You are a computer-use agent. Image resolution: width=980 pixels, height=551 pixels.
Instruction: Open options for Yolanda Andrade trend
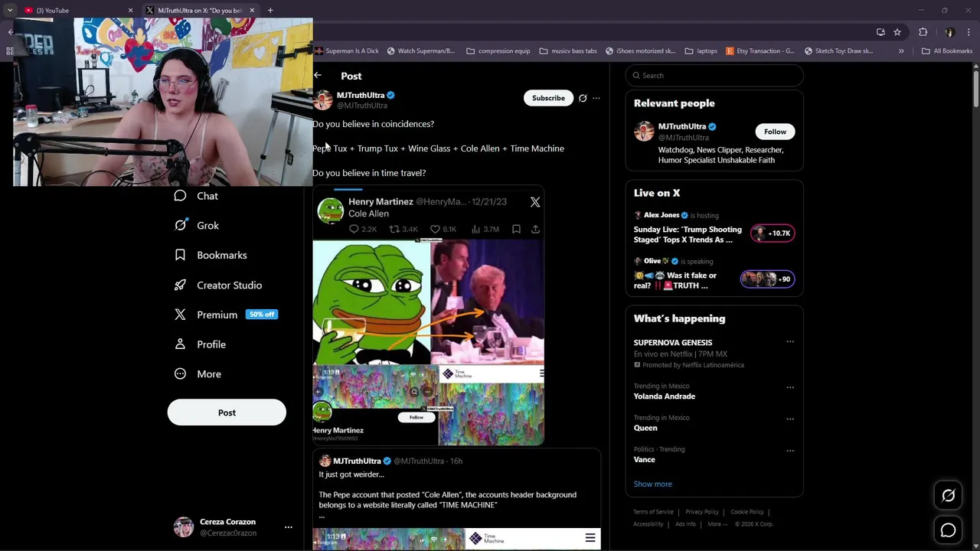point(790,387)
